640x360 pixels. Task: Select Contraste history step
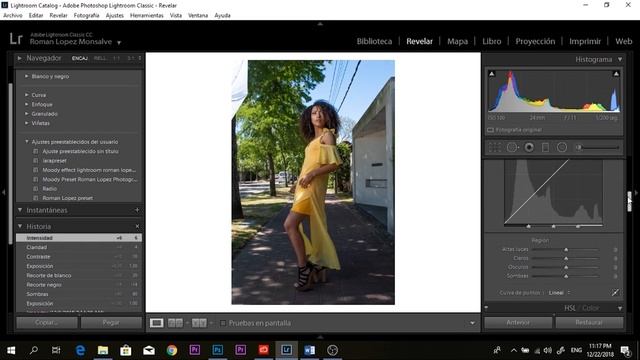[x=79, y=257]
